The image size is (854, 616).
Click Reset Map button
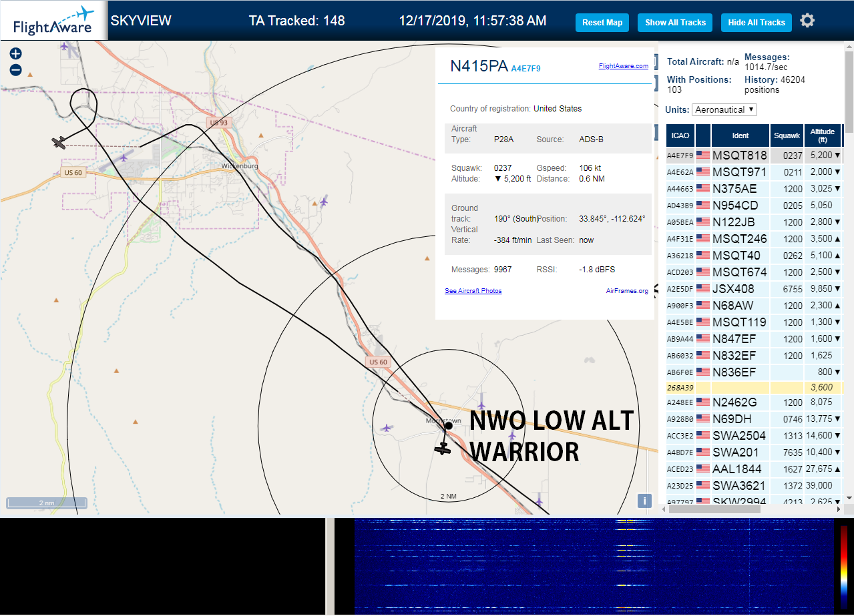tap(602, 23)
